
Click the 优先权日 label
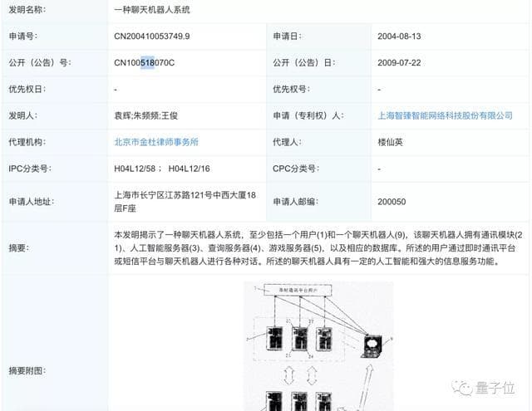27,89
